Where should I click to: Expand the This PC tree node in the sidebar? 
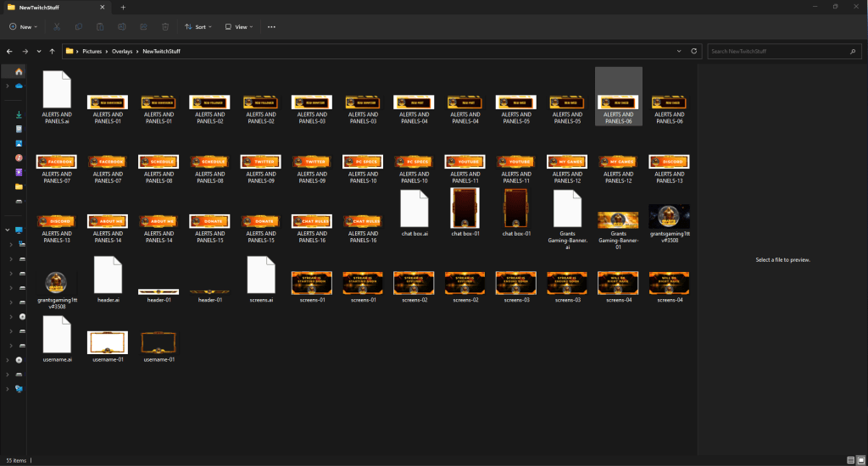[x=8, y=230]
